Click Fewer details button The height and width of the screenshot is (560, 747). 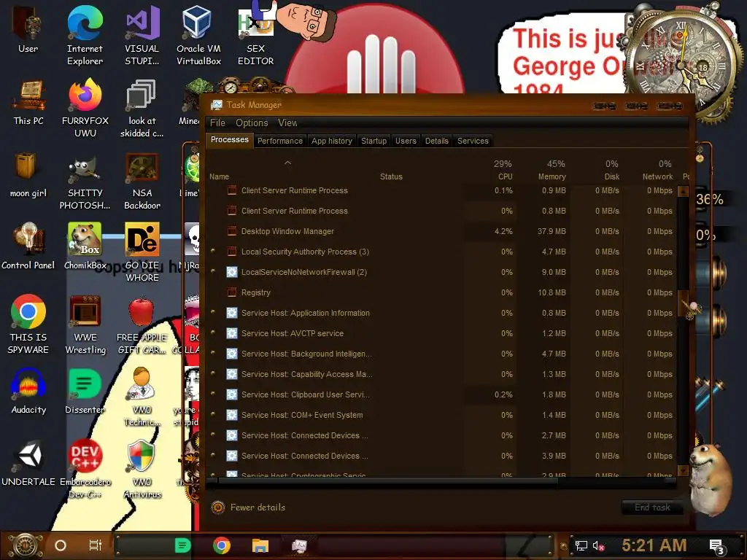[x=248, y=507]
